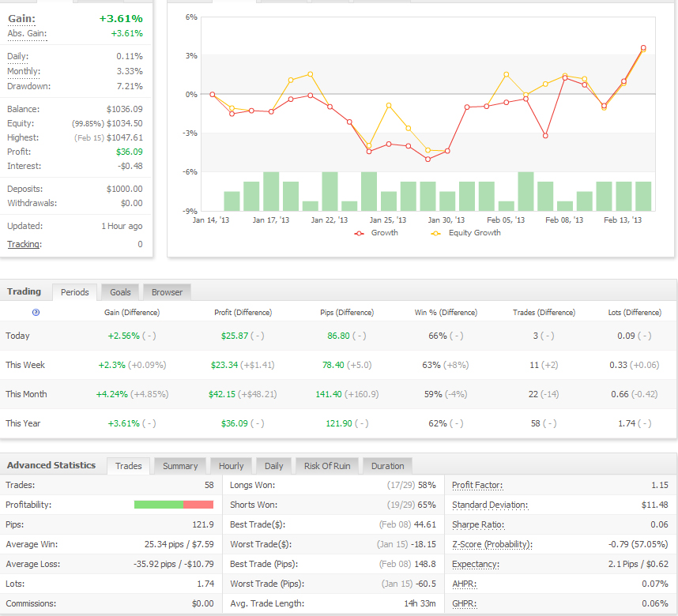This screenshot has height=616, width=678.
Task: Click the final red Growth point on chart
Action: [643, 48]
